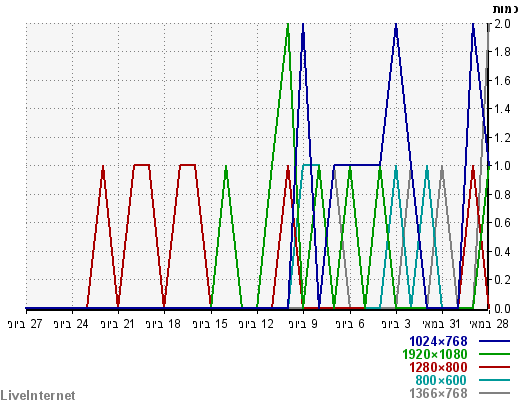Click the 3 ביונ date axis label
520x405 pixels.
click(396, 324)
